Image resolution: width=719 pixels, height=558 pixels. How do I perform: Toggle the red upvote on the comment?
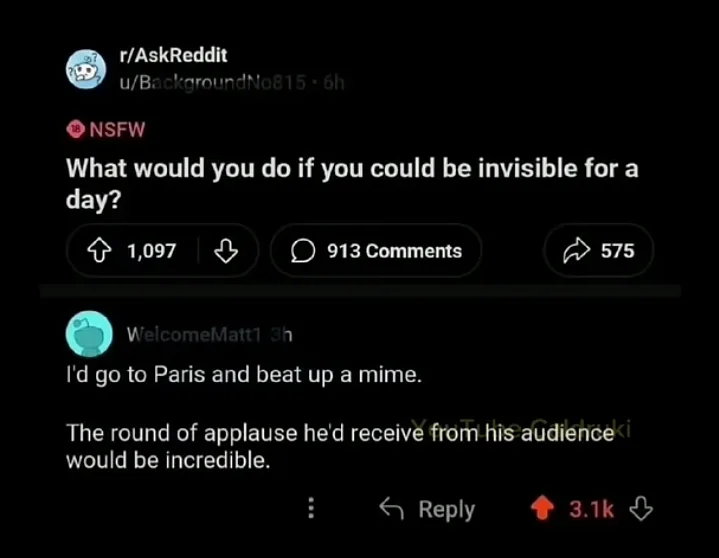[x=542, y=508]
